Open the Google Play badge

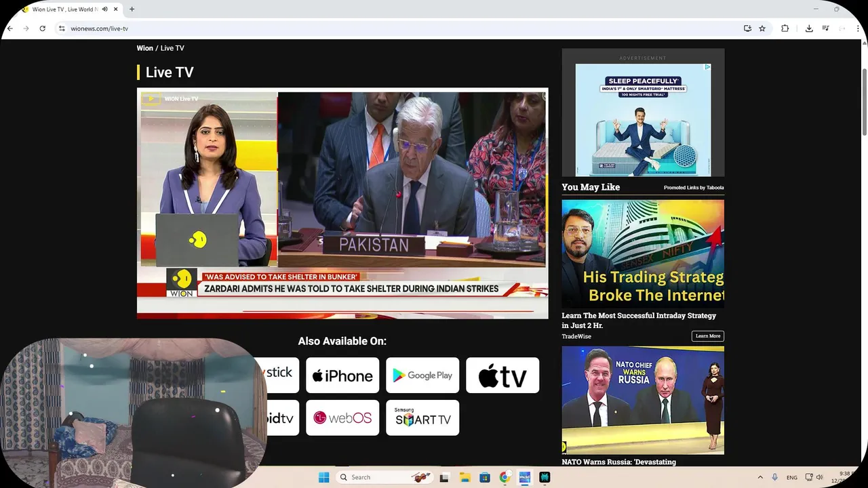click(x=422, y=375)
